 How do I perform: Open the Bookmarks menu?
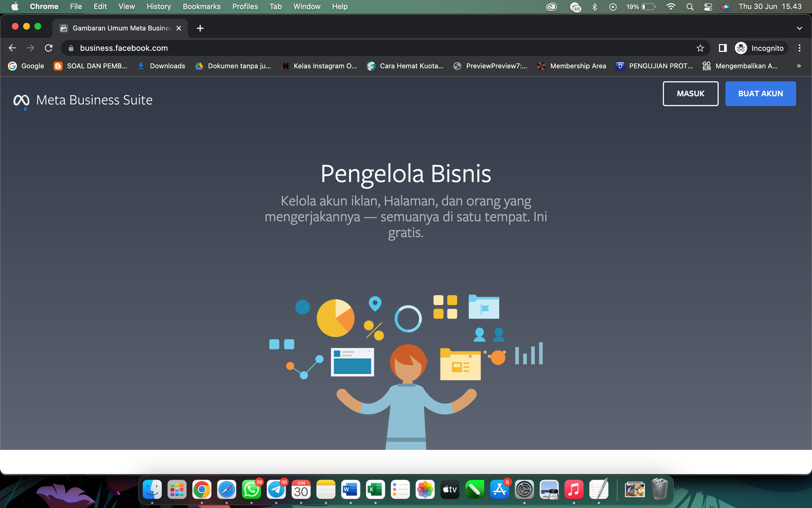click(x=201, y=7)
